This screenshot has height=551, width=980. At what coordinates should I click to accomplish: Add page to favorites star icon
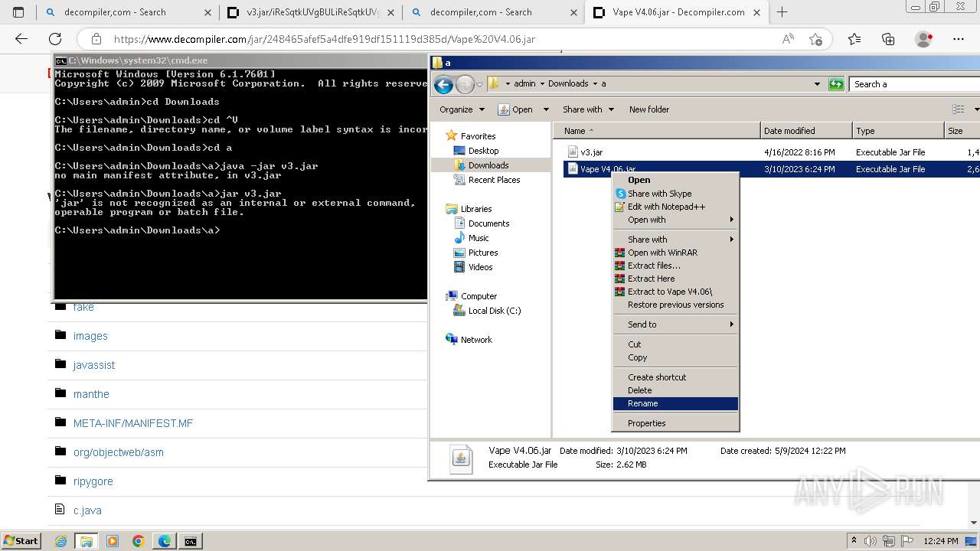coord(815,39)
